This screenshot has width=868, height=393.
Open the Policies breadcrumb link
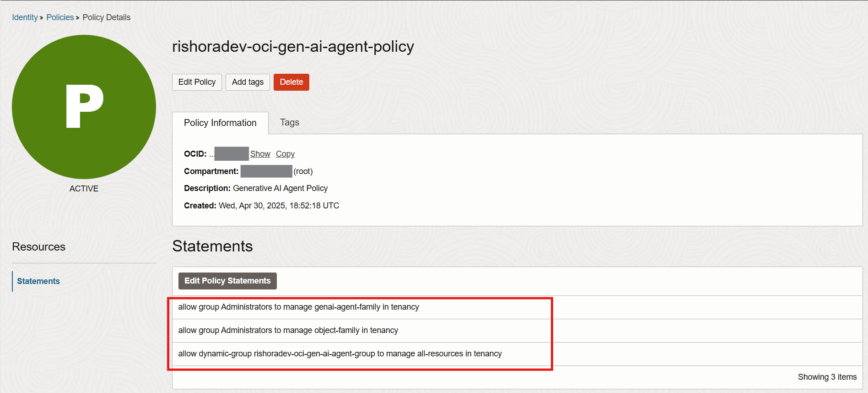[60, 17]
